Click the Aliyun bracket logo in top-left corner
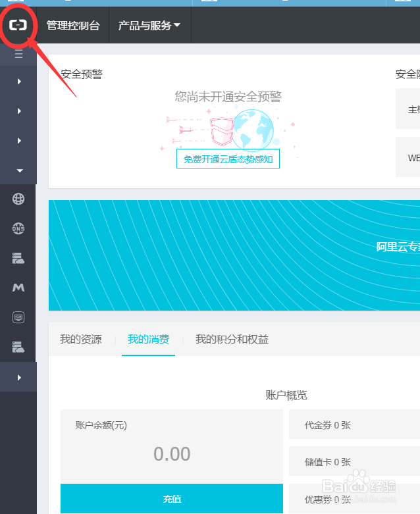The height and width of the screenshot is (514, 420). coord(18,25)
